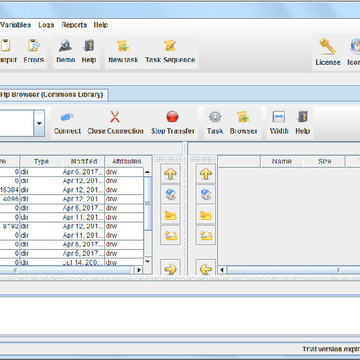This screenshot has width=360, height=360.
Task: Open the Variables menu
Action: (x=15, y=25)
